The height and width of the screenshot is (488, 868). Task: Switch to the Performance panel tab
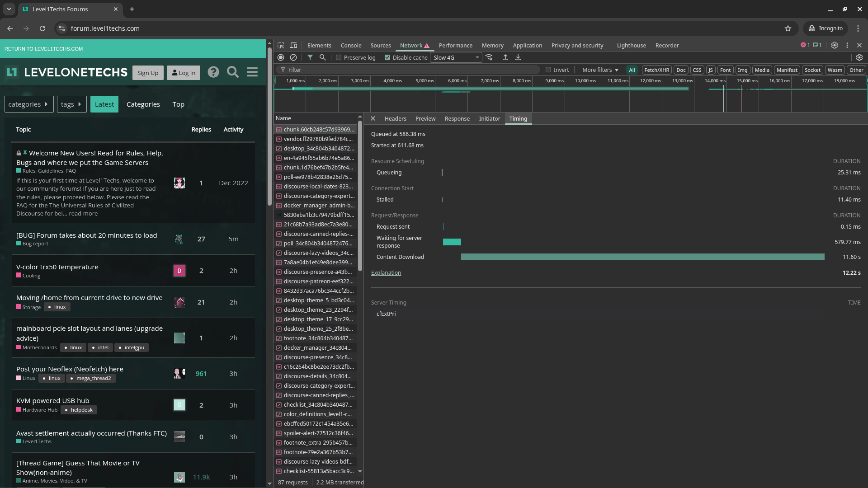pyautogui.click(x=455, y=45)
